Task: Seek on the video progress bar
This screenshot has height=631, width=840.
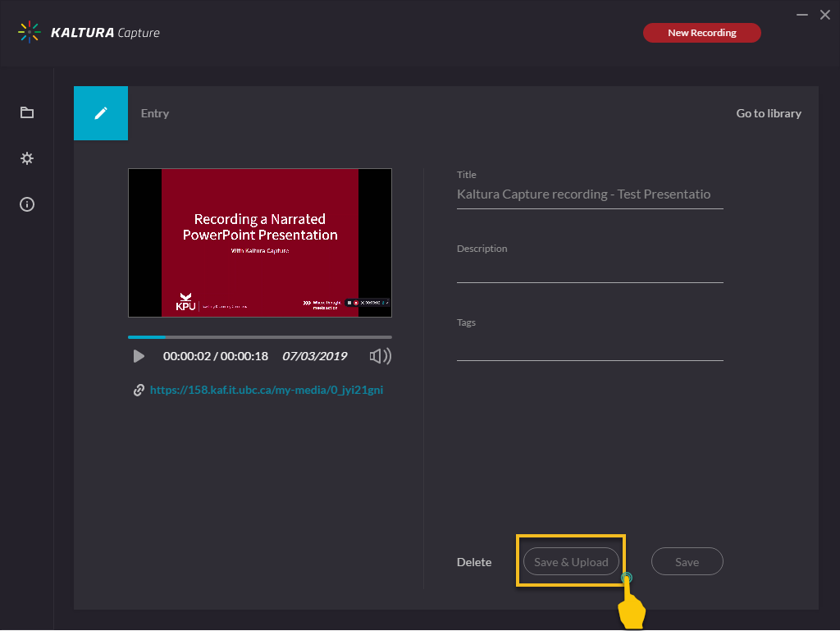Action: (260, 337)
